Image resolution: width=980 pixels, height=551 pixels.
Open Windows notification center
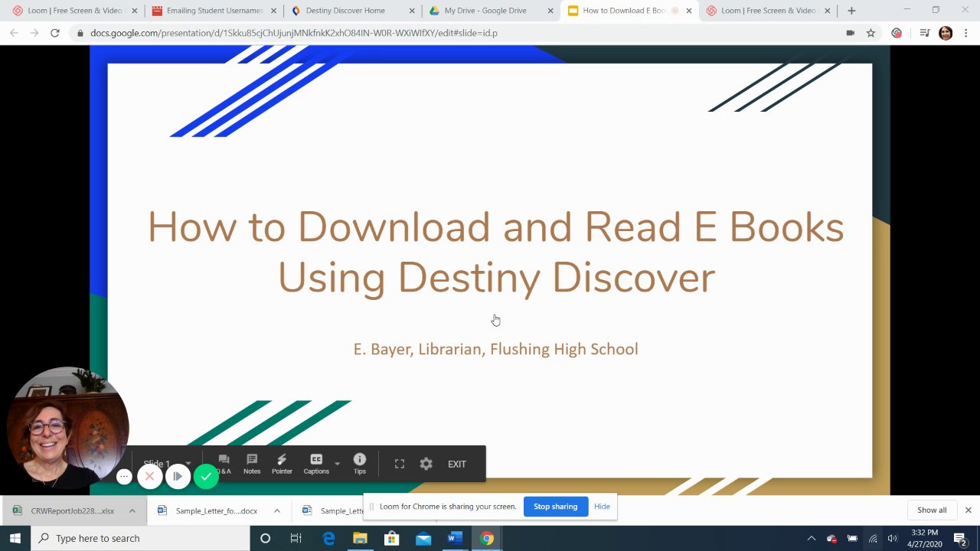tap(960, 539)
